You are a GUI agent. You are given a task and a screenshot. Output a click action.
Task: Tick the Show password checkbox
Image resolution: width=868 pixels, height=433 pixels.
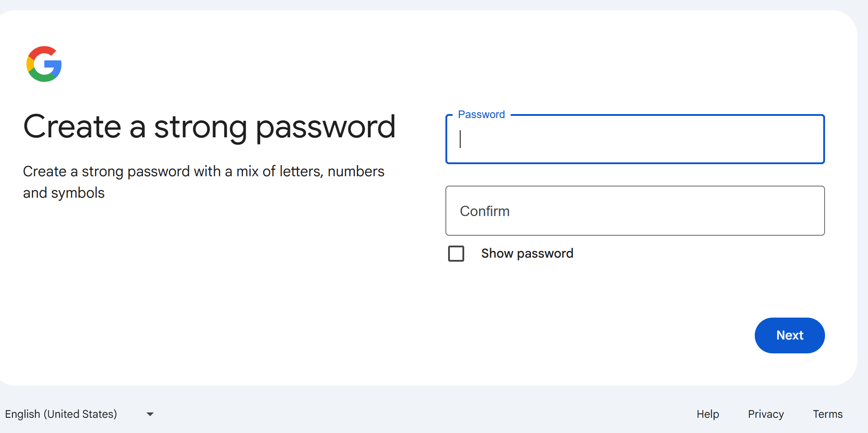point(456,254)
